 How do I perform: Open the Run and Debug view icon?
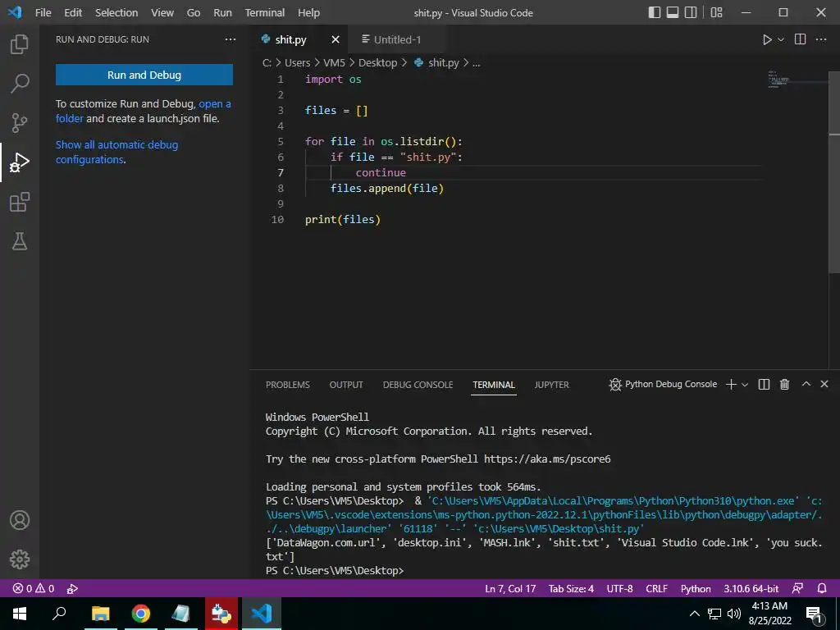20,162
